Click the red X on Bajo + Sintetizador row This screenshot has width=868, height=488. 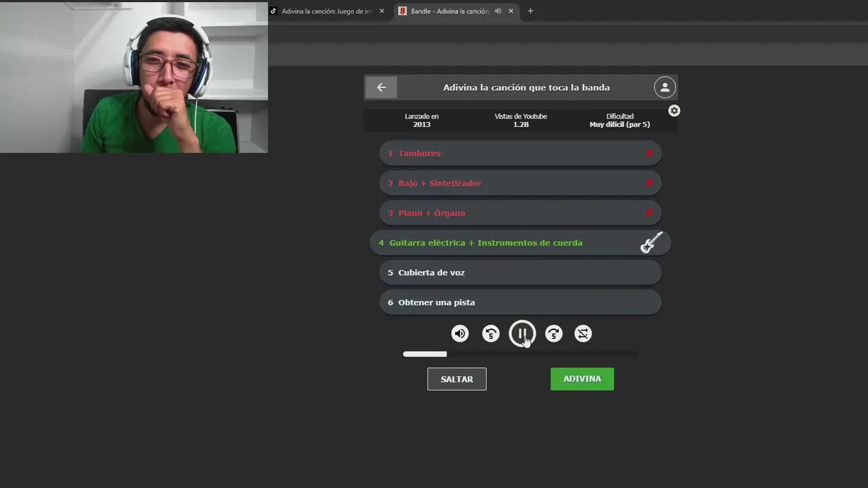(650, 183)
